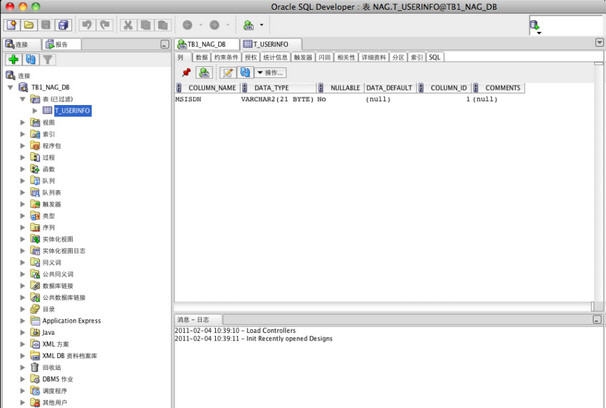
Task: Open the 操作... actions dropdown
Action: (x=270, y=72)
